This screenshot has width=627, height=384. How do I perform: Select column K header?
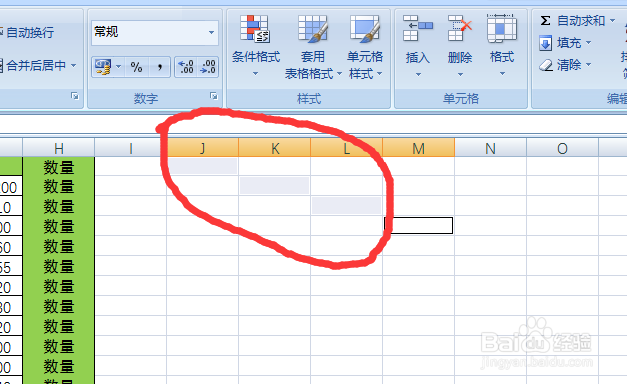[275, 148]
